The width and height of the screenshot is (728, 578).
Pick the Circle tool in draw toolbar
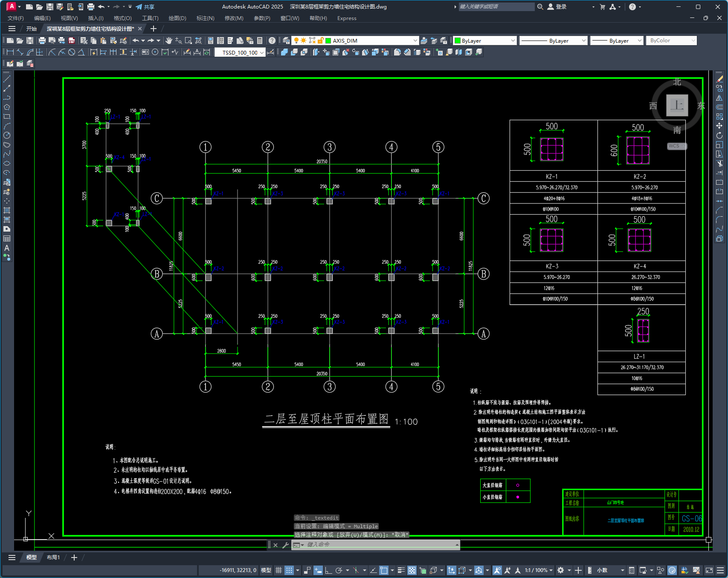(7, 135)
